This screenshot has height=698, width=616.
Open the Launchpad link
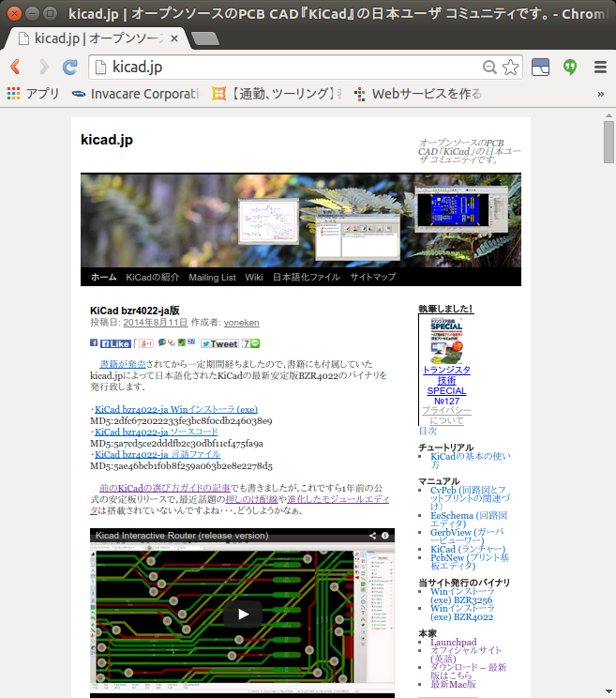(x=453, y=642)
